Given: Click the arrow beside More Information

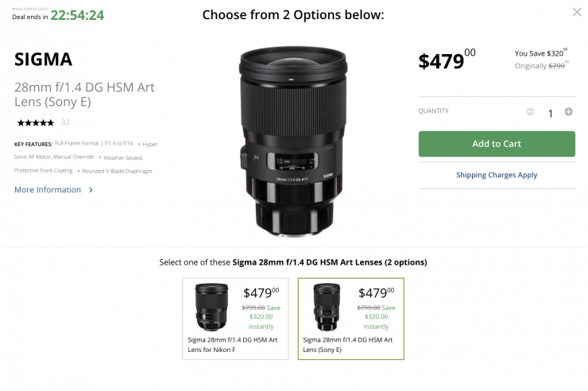Looking at the screenshot, I should tap(91, 190).
